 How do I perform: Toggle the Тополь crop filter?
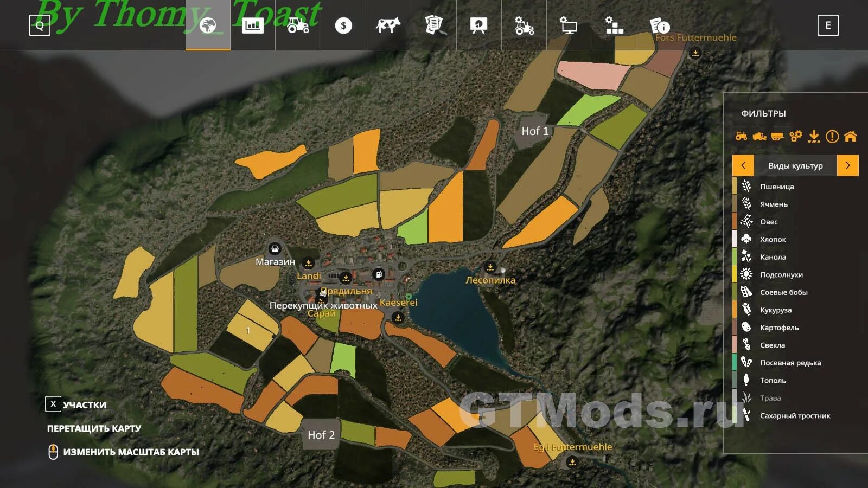coord(796,380)
